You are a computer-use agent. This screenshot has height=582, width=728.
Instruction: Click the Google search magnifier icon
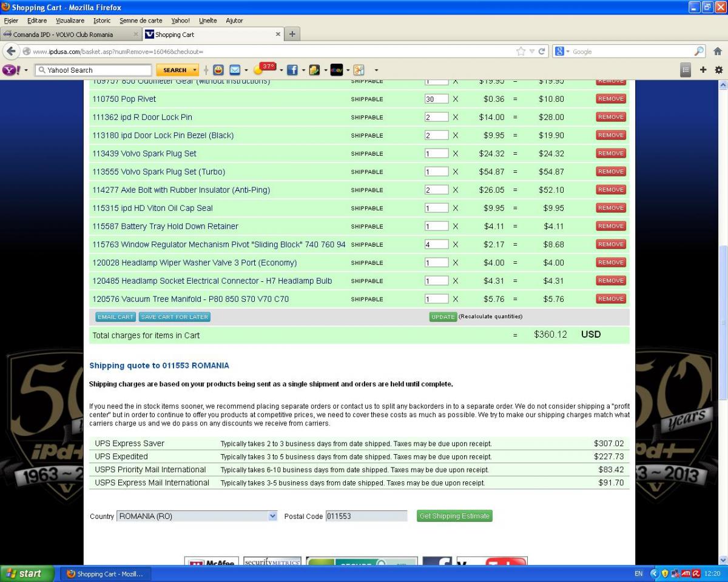pos(699,52)
